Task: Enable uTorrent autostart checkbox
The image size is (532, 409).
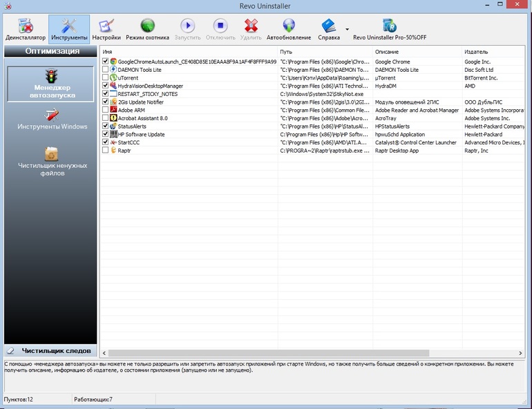Action: [x=105, y=77]
